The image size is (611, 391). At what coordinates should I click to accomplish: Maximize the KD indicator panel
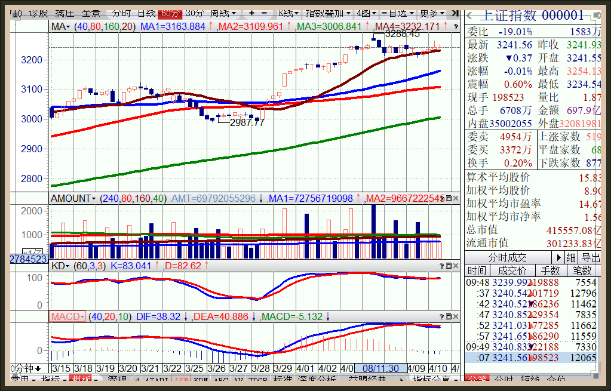(x=449, y=266)
